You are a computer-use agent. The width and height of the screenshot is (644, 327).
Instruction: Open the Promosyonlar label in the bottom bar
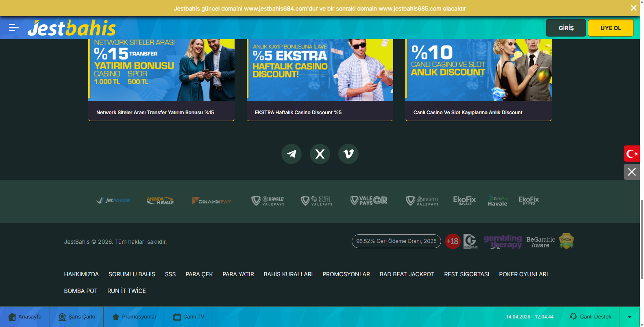point(139,317)
